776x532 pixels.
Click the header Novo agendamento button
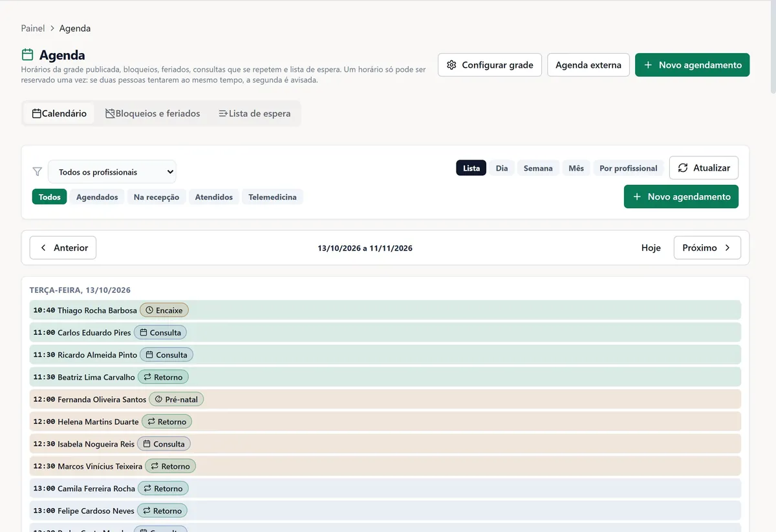(x=693, y=65)
